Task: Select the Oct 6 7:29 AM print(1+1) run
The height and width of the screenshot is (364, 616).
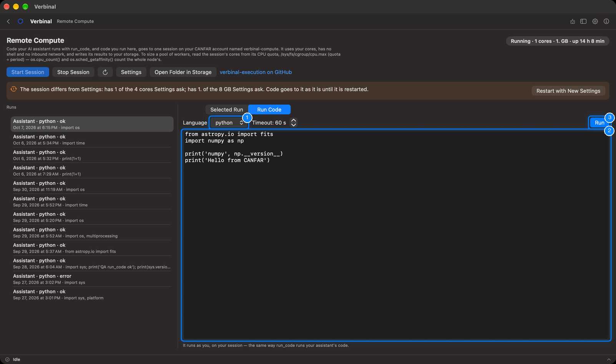Action: point(92,171)
